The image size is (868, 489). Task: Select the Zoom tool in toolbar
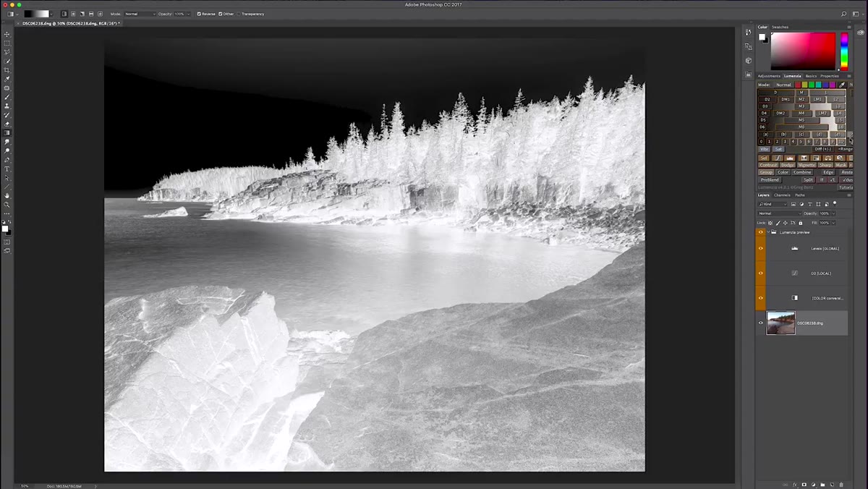coord(7,205)
